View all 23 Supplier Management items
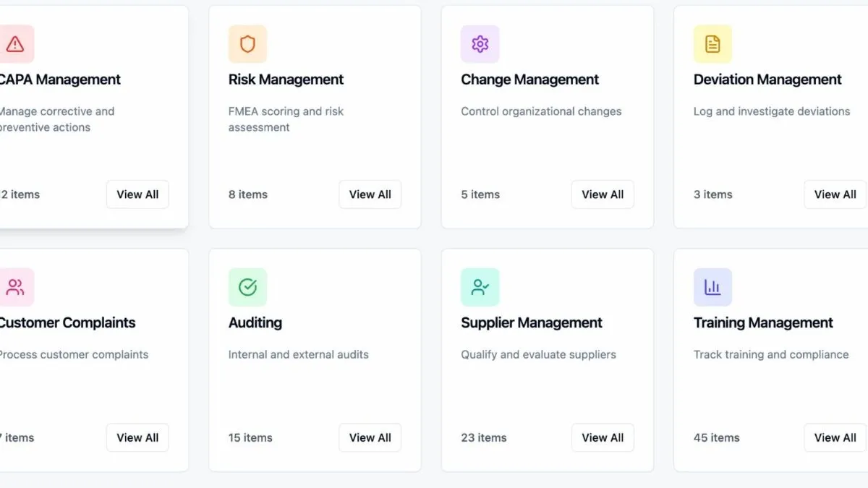 [x=603, y=437]
